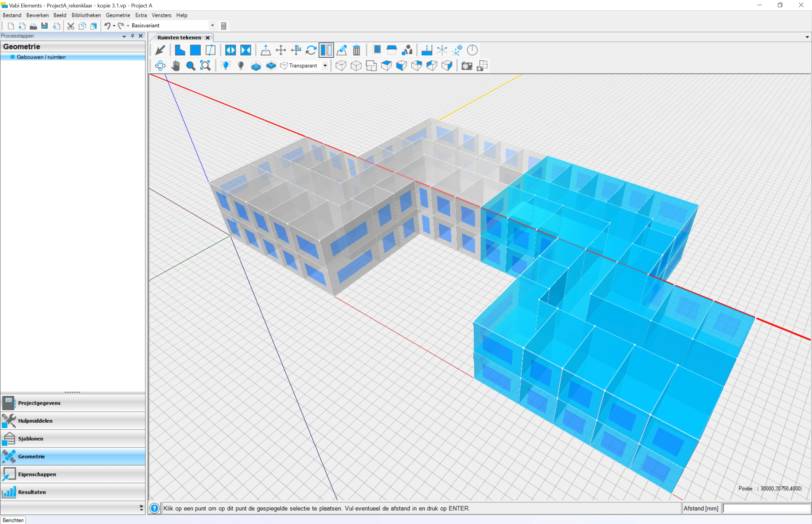Open the Beeld menu
812x524 pixels.
pyautogui.click(x=60, y=15)
